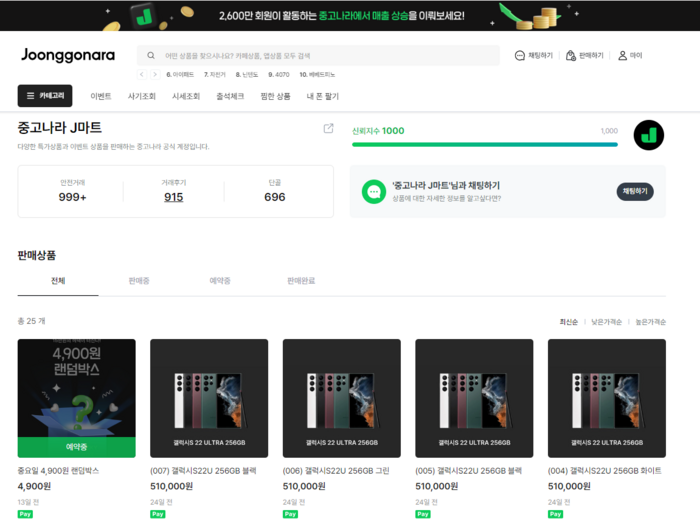Image resolution: width=700 pixels, height=532 pixels.
Task: Sort by 높은가격순
Action: pyautogui.click(x=650, y=322)
